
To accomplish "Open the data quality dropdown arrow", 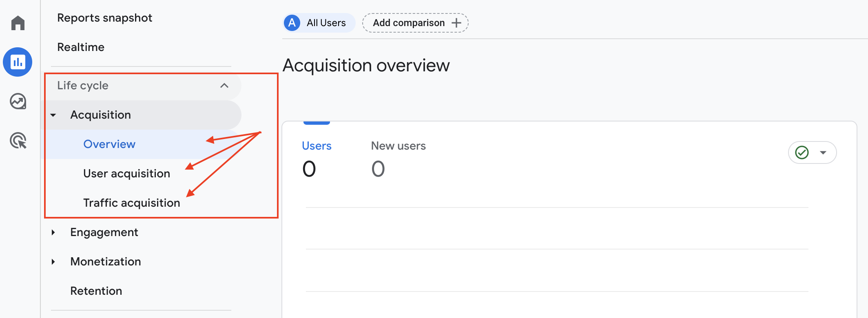I will coord(823,152).
